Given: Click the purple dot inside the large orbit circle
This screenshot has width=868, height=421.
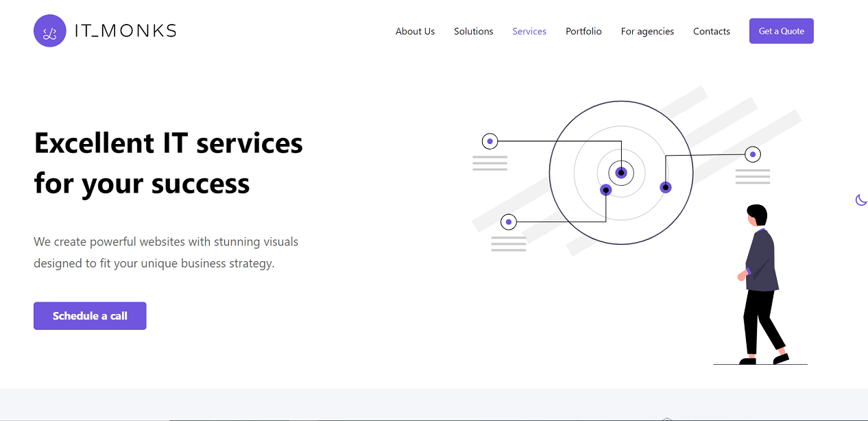Looking at the screenshot, I should pyautogui.click(x=606, y=190).
